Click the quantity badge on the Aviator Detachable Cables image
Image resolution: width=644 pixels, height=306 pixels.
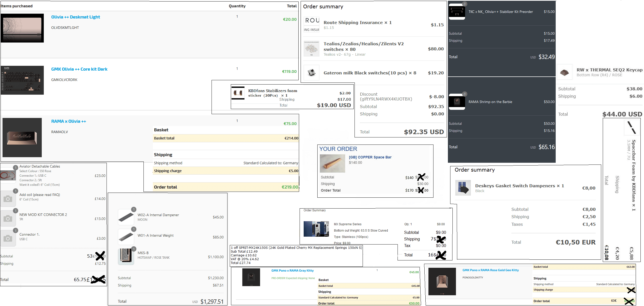(x=15, y=168)
